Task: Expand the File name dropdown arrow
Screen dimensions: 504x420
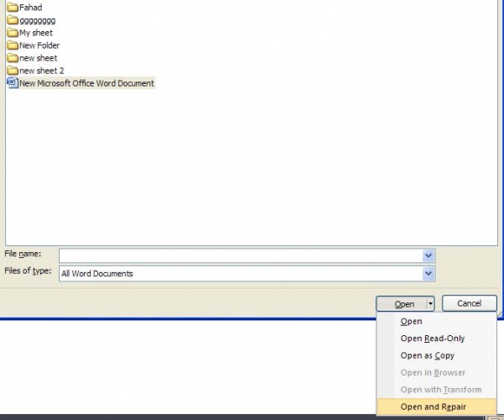Action: pos(428,256)
